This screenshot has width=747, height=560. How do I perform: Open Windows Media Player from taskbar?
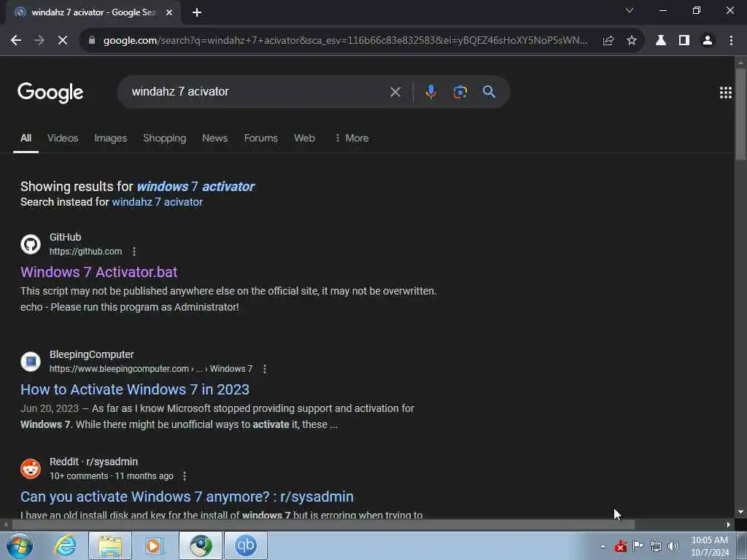pyautogui.click(x=155, y=545)
